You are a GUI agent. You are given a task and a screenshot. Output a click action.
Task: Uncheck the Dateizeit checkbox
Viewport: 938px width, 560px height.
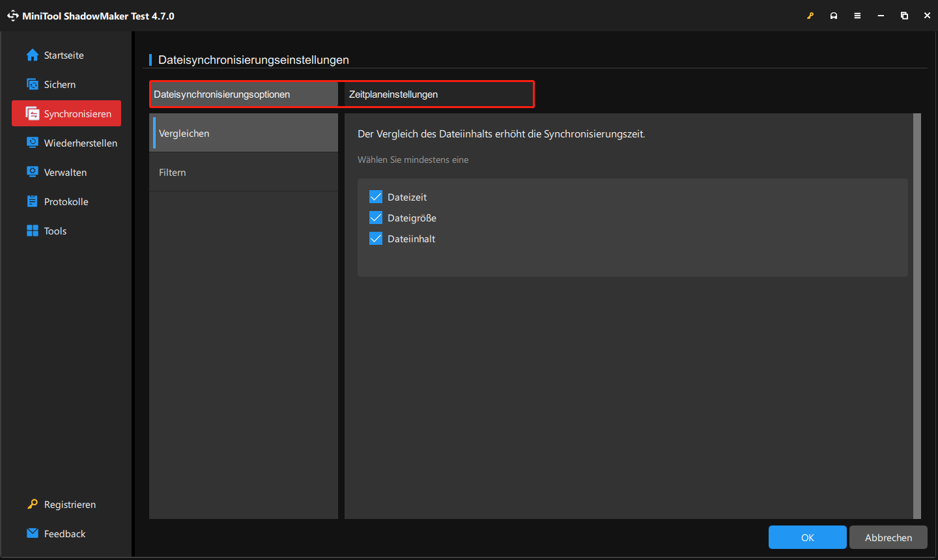pos(376,197)
